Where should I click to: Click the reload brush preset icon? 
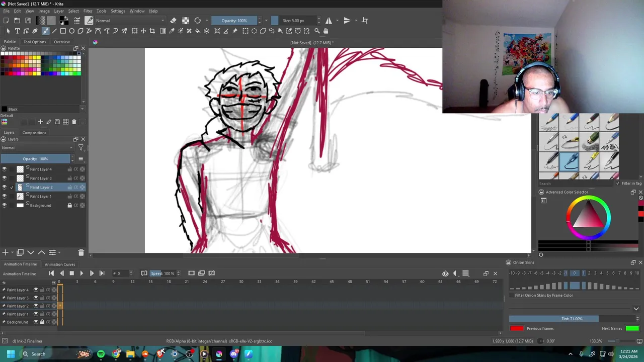point(198,21)
